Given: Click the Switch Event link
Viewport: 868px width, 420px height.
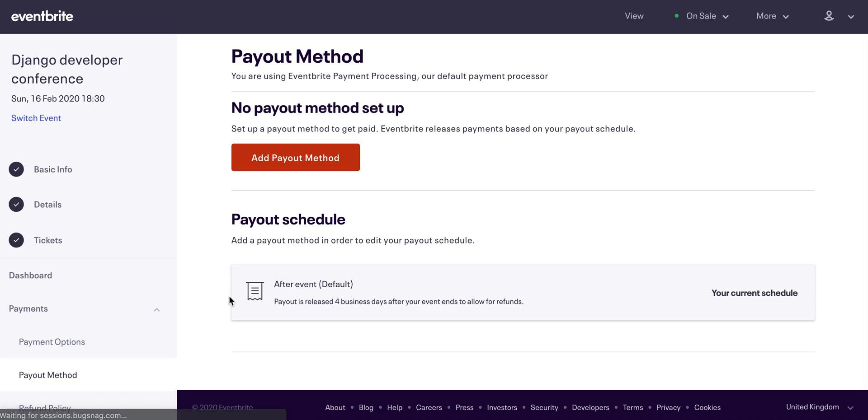Looking at the screenshot, I should tap(36, 118).
